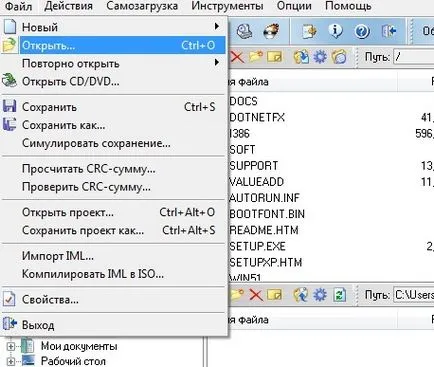Image resolution: width=434 pixels, height=367 pixels.
Task: Choose Сохранить как... menu entry
Action: (114, 125)
